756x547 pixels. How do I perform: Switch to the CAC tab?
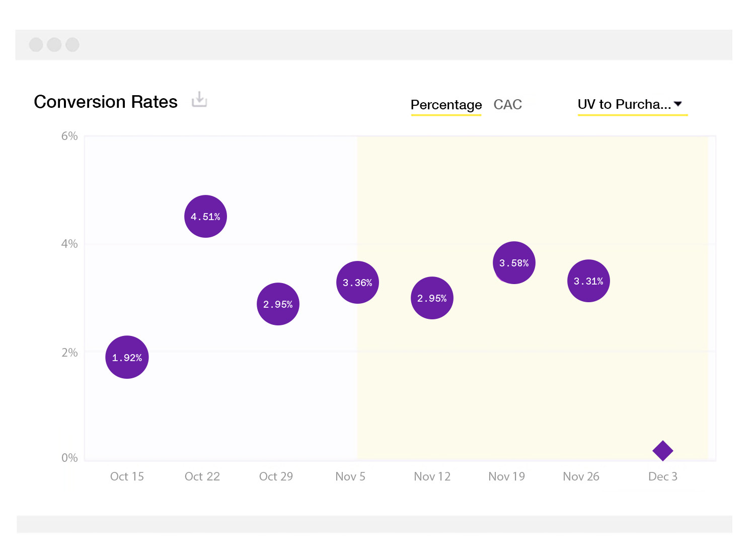tap(507, 105)
